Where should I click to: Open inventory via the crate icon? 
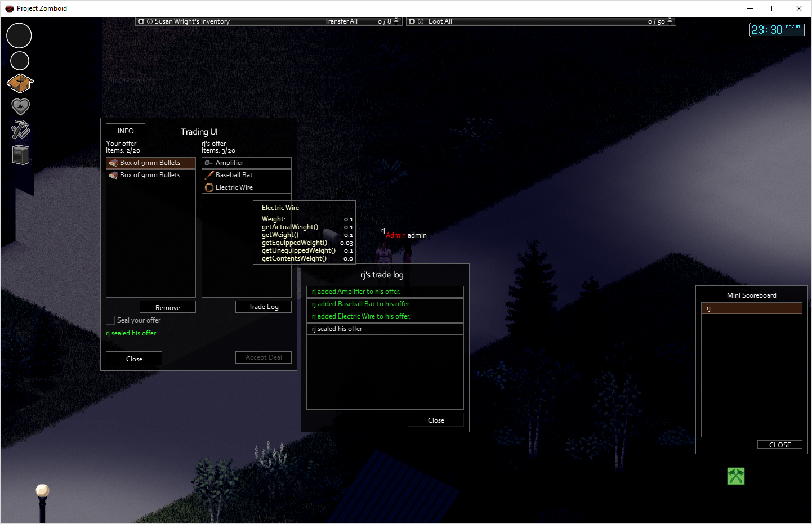[x=20, y=83]
